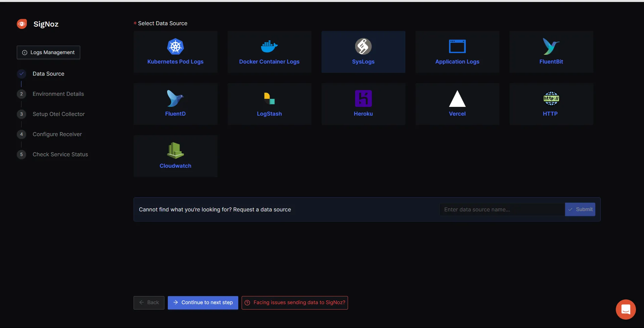Click the SigNoz logo
Viewport: 644px width, 328px height.
(22, 24)
